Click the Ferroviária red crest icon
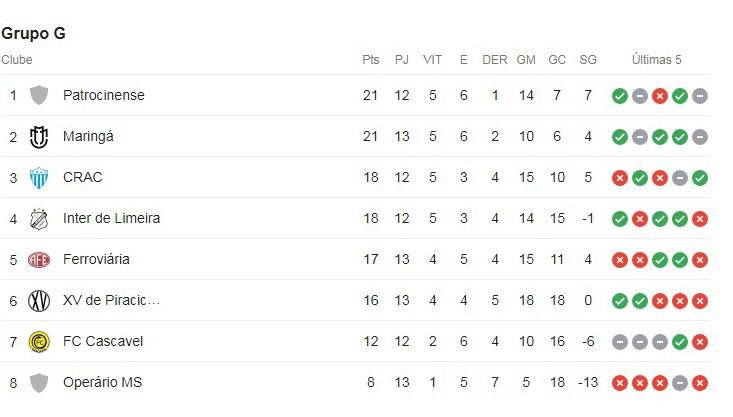 pos(39,260)
